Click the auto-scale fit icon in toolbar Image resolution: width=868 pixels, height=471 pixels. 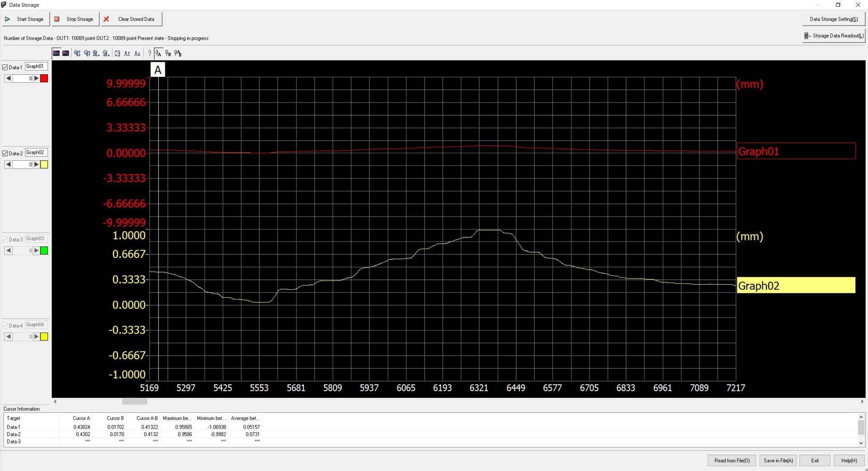click(x=118, y=53)
